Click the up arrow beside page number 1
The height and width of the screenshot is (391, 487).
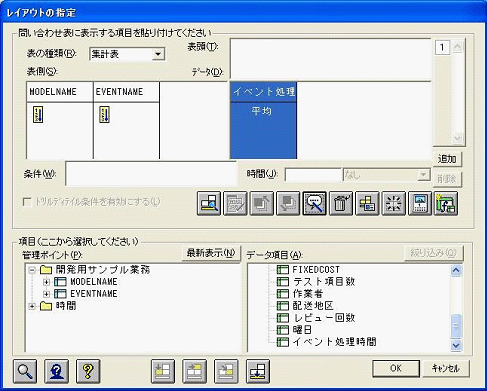coord(457,47)
